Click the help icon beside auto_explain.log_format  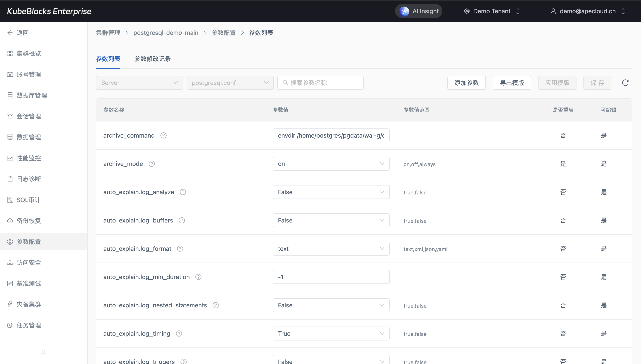coord(180,249)
